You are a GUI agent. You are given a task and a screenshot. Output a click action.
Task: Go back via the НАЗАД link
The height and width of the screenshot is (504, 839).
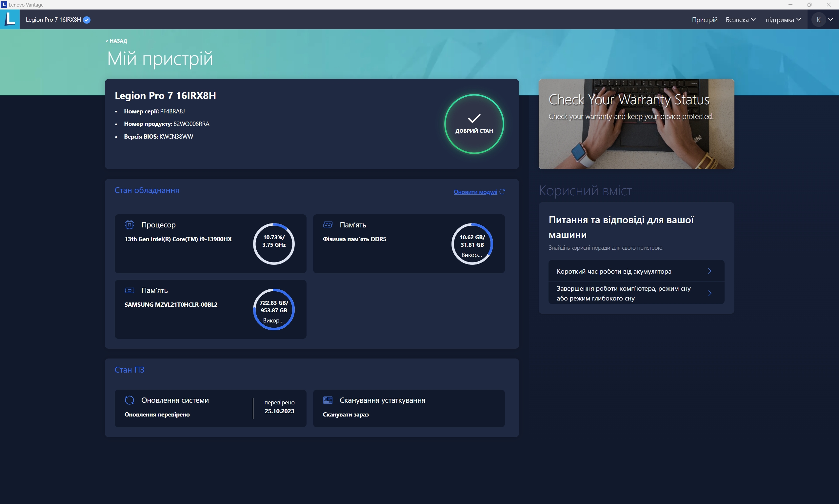[118, 41]
